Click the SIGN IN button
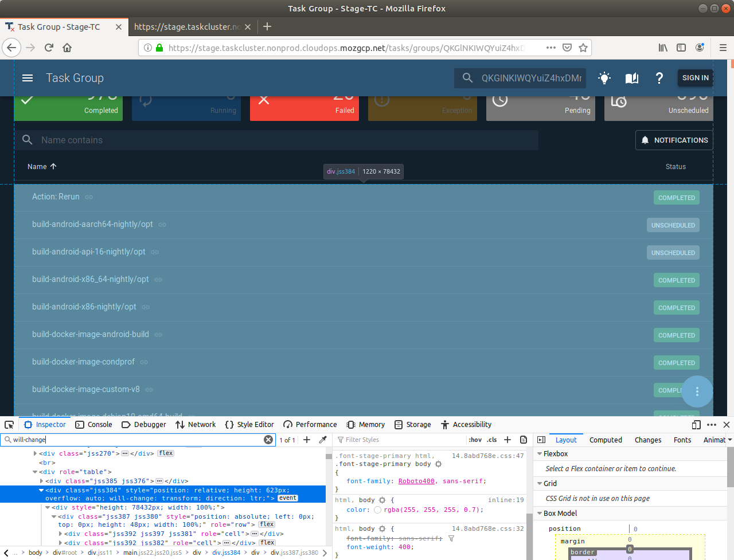 (x=696, y=78)
